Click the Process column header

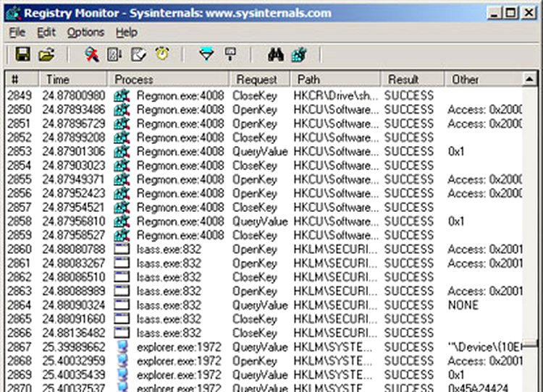tap(134, 80)
